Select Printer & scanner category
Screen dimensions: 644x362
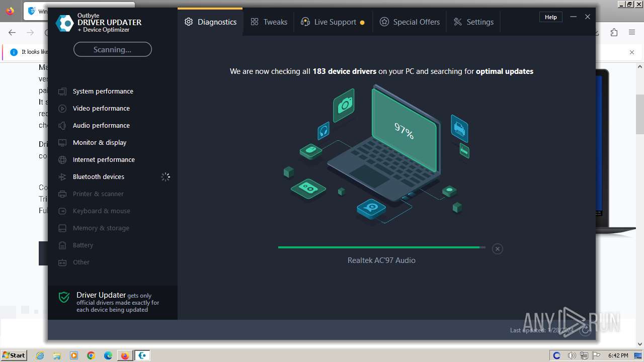98,194
